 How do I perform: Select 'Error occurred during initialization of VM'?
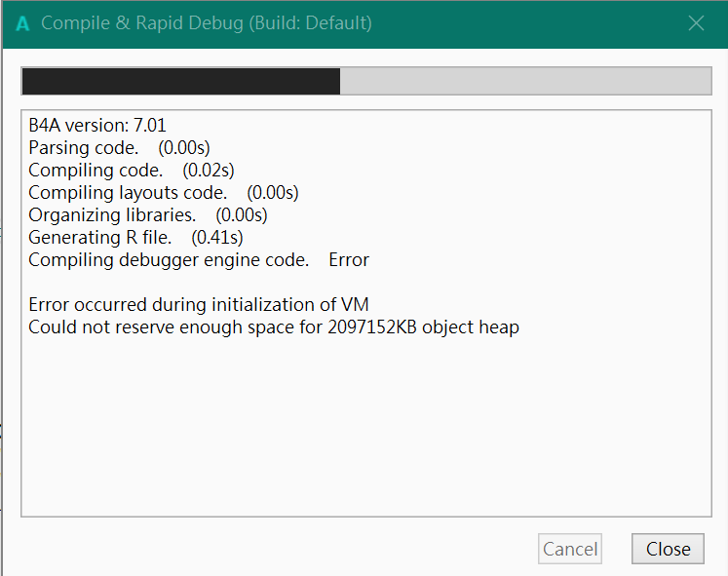point(199,305)
